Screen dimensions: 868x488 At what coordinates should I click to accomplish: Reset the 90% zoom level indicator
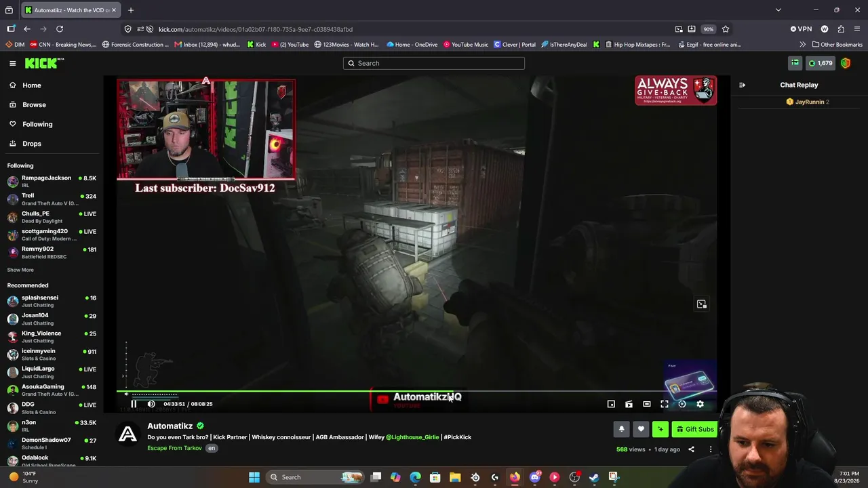pos(708,29)
